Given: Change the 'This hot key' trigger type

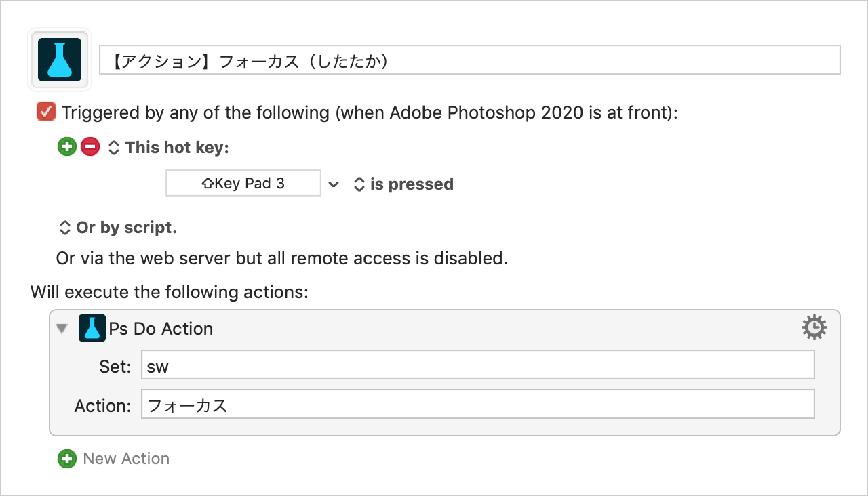Looking at the screenshot, I should (x=169, y=147).
